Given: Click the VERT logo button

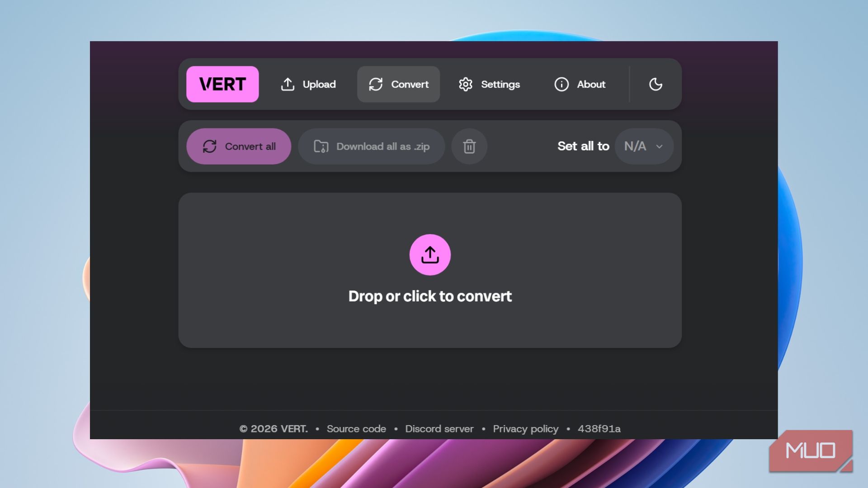Looking at the screenshot, I should tap(222, 84).
